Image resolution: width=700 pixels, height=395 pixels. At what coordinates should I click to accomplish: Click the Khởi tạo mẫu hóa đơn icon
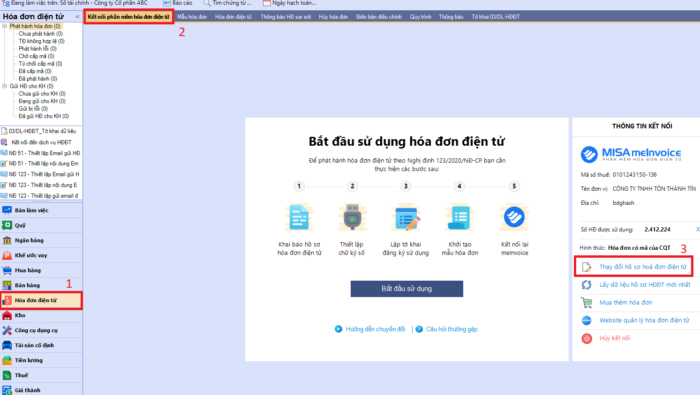(459, 217)
